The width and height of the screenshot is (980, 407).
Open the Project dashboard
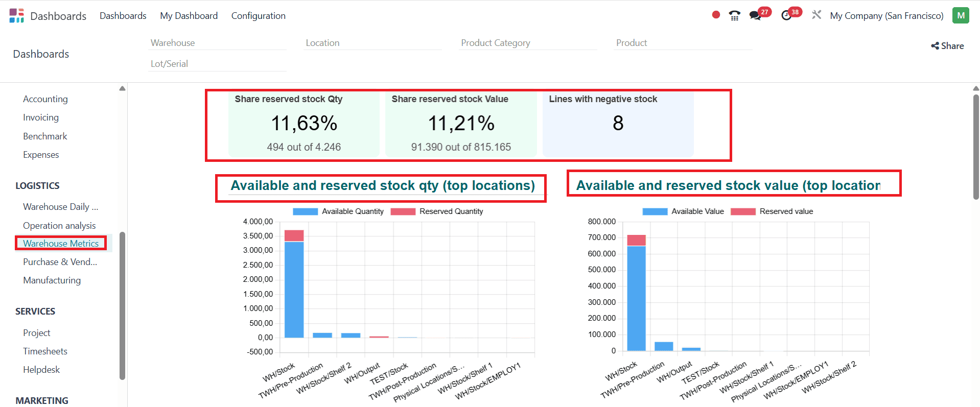(x=37, y=333)
